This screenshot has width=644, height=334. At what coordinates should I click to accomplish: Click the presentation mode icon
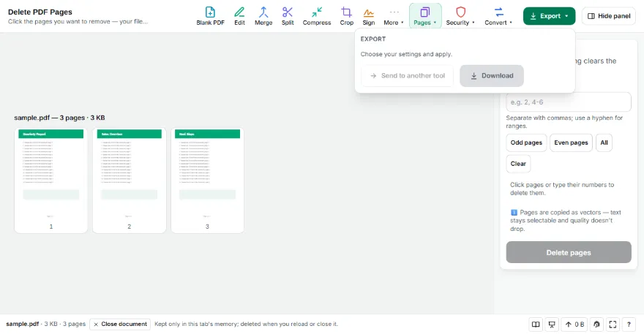coord(552,324)
